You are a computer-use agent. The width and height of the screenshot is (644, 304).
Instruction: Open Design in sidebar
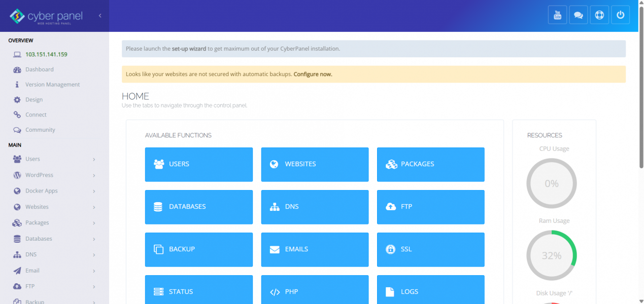coord(34,100)
